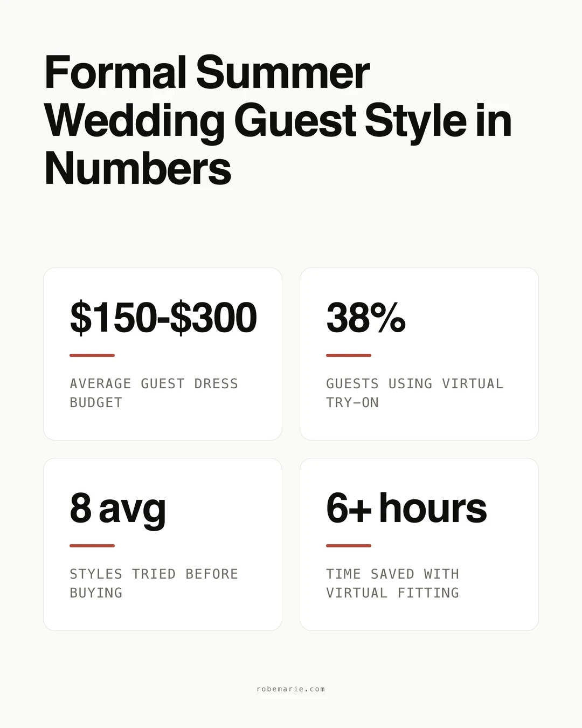Click the Styles Tried Before Buying label
Image resolution: width=582 pixels, height=728 pixels.
pyautogui.click(x=154, y=583)
